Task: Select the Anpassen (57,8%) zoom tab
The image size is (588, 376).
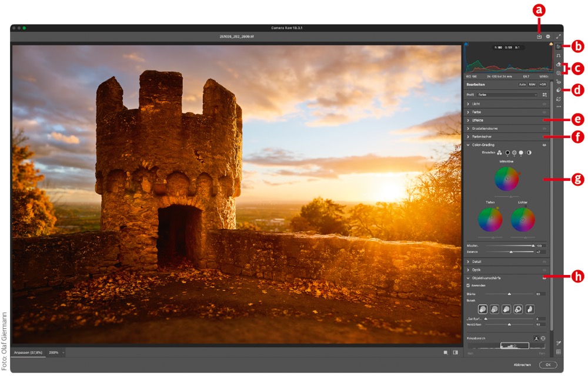Action: pyautogui.click(x=28, y=352)
